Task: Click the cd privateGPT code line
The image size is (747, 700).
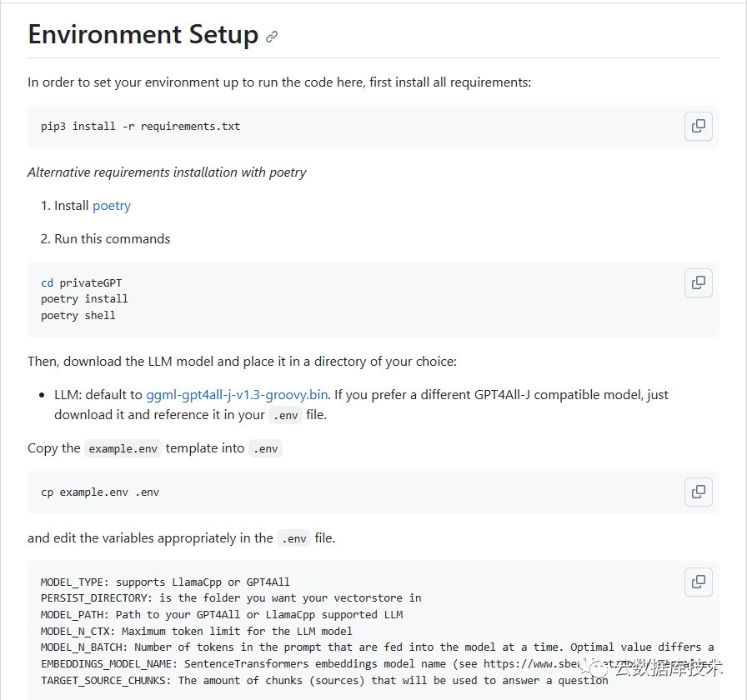Action: (82, 283)
